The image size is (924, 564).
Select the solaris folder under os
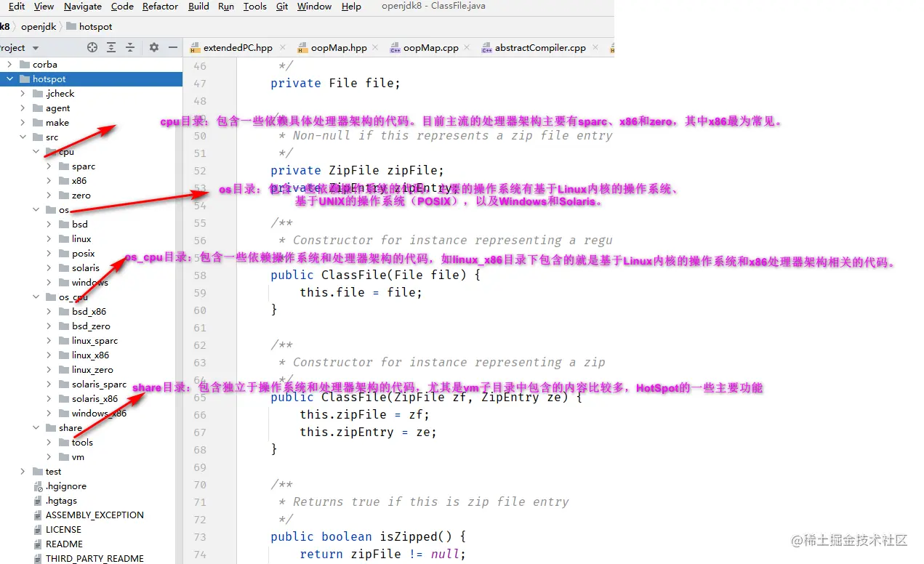point(86,268)
